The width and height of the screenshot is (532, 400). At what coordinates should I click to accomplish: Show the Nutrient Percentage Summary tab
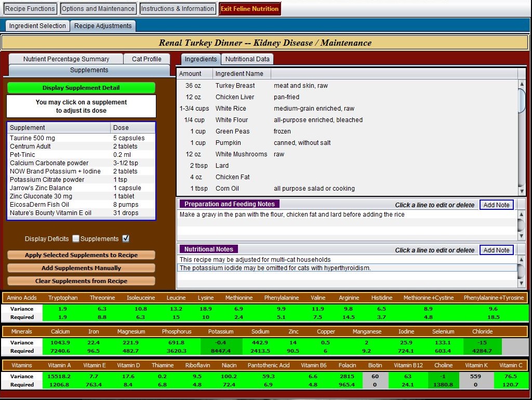pyautogui.click(x=66, y=59)
